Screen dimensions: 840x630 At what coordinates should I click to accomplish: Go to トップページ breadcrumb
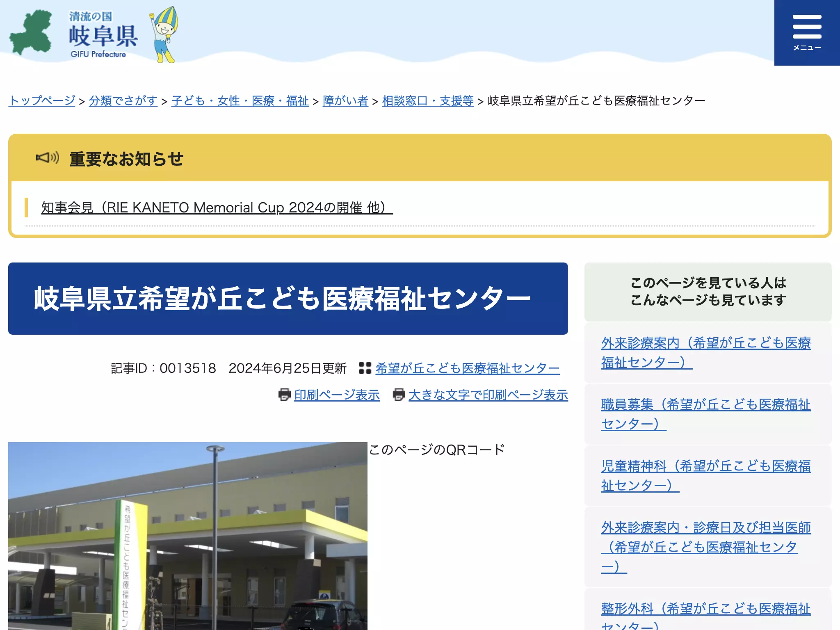click(42, 100)
